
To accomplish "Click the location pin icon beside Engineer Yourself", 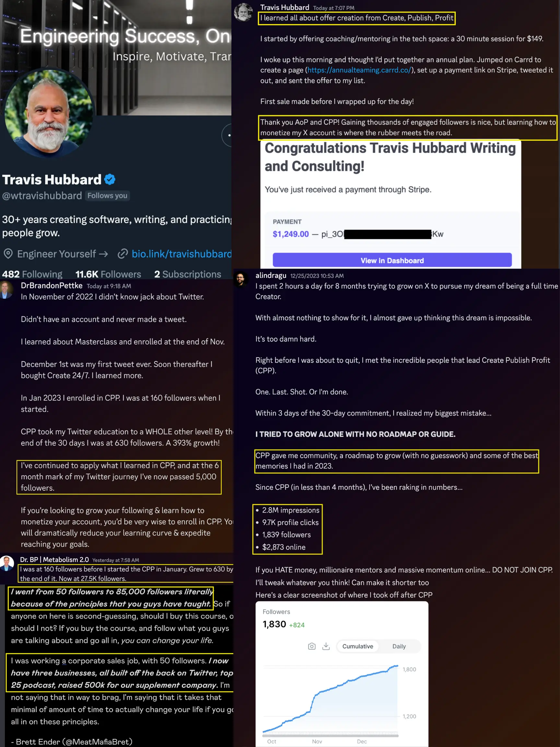I will pyautogui.click(x=8, y=254).
